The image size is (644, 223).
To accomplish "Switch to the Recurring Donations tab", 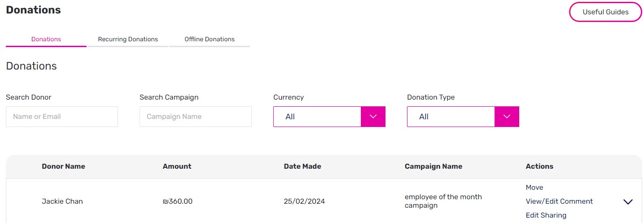I will coord(128,39).
